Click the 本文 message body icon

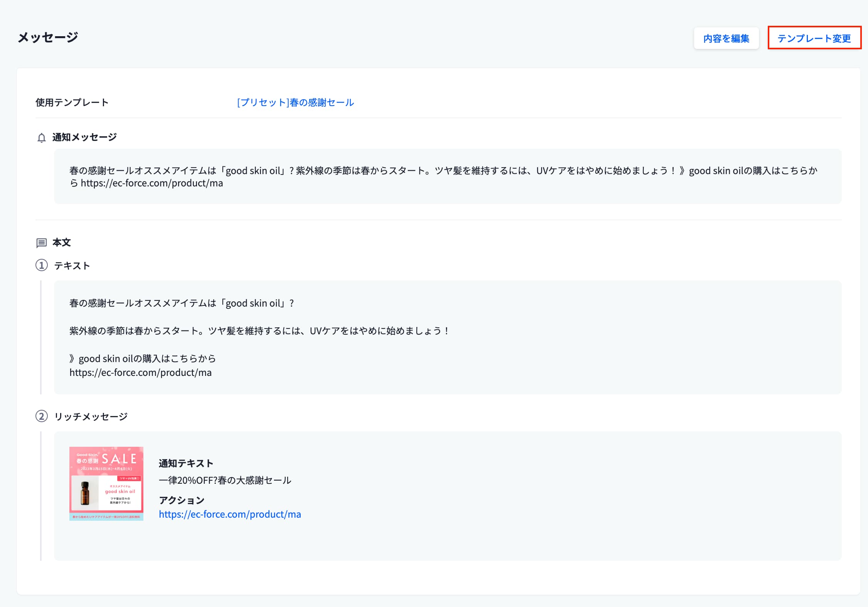(x=42, y=243)
